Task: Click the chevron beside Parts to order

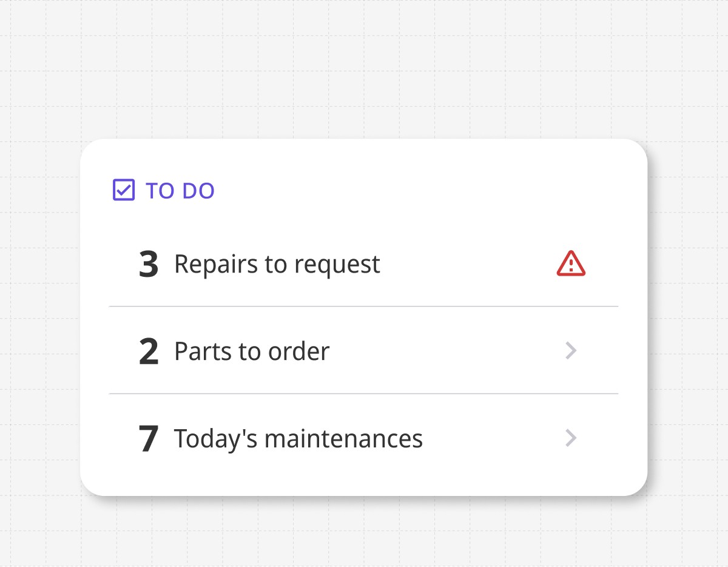Action: (x=570, y=351)
